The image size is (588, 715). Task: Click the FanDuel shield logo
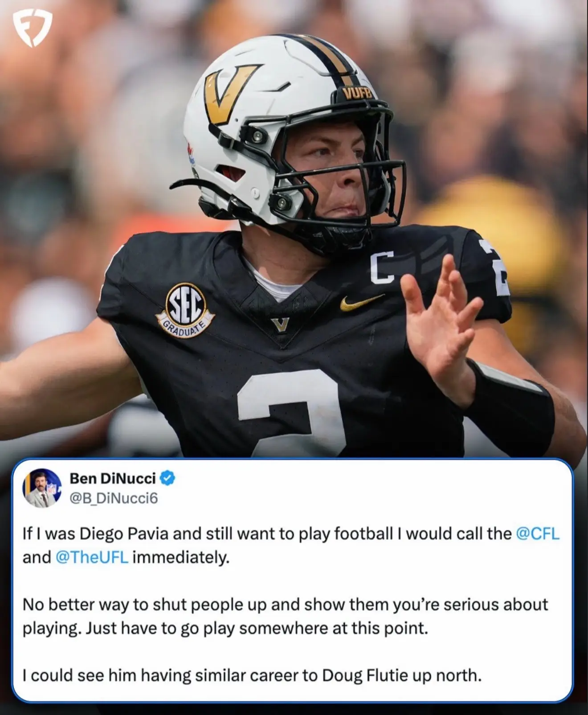[32, 29]
